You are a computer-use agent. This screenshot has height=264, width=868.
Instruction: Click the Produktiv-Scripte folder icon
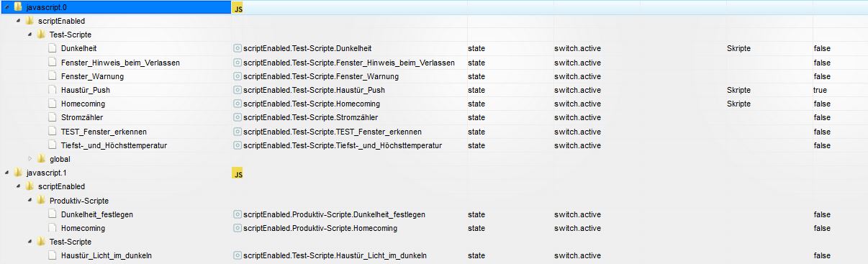click(x=42, y=200)
